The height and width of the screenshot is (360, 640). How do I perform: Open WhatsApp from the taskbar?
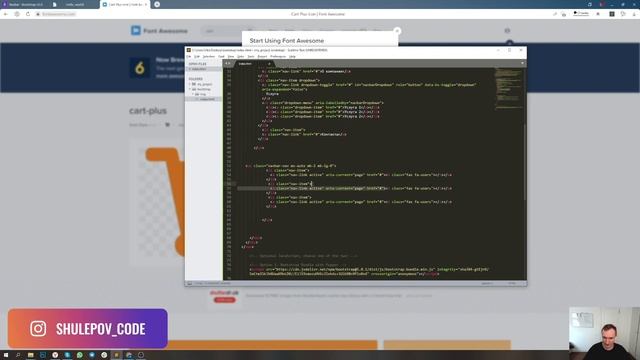80,355
